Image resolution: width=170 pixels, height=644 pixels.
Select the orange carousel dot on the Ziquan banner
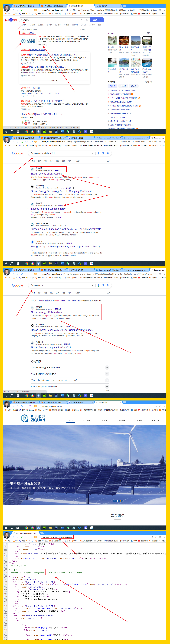120,501
